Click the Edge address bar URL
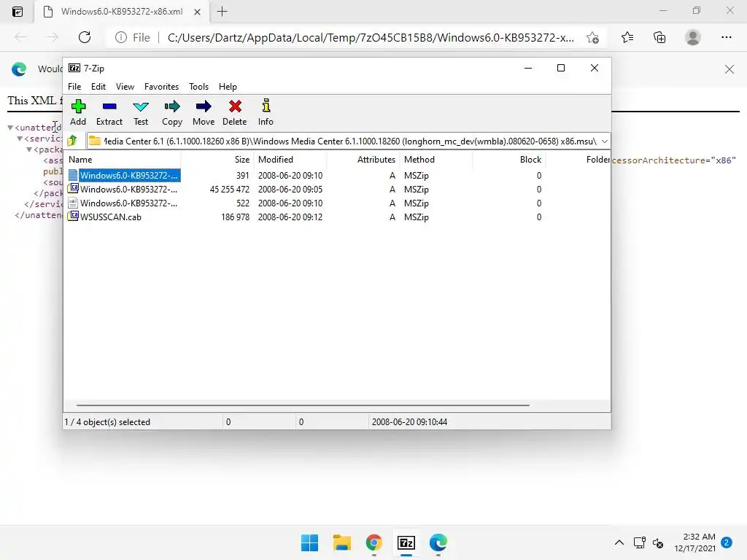747x560 pixels. (x=371, y=38)
